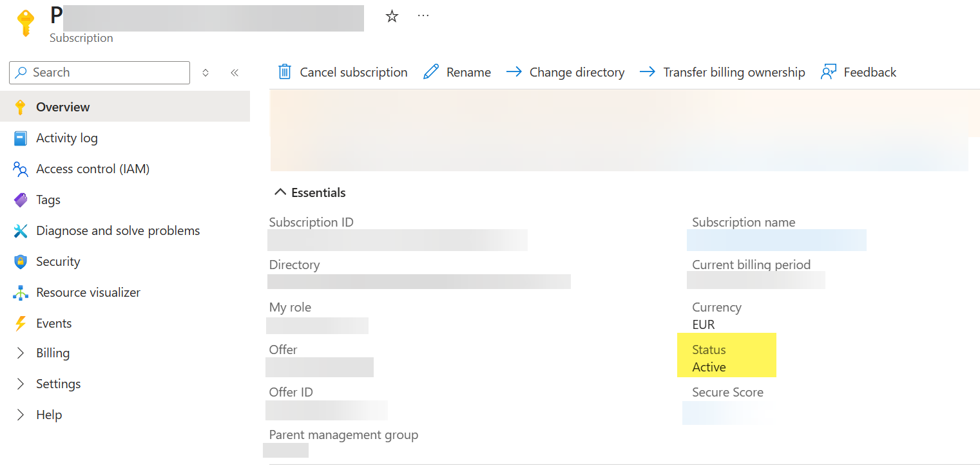980x468 pixels.
Task: Expand the Help menu section
Action: (x=21, y=415)
